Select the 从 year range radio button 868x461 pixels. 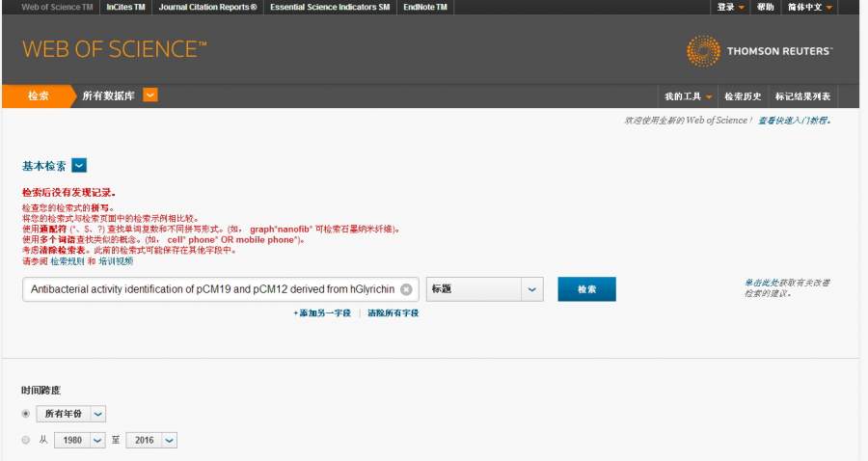pos(25,440)
